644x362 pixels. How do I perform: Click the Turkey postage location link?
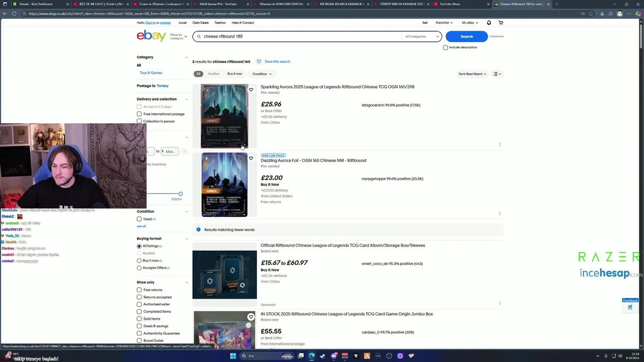(163, 86)
